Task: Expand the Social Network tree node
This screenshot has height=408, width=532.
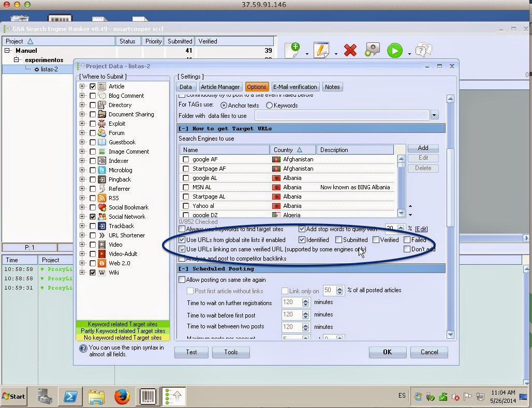Action: pos(82,216)
